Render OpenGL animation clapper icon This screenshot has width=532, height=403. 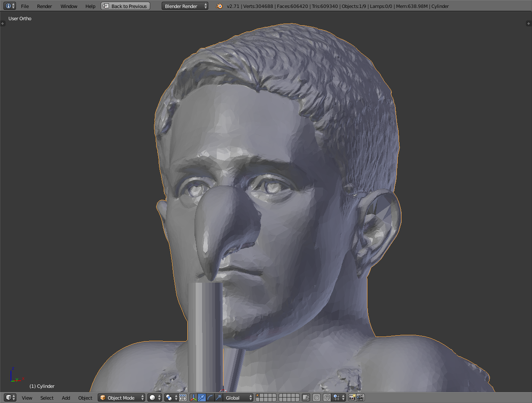pyautogui.click(x=360, y=398)
